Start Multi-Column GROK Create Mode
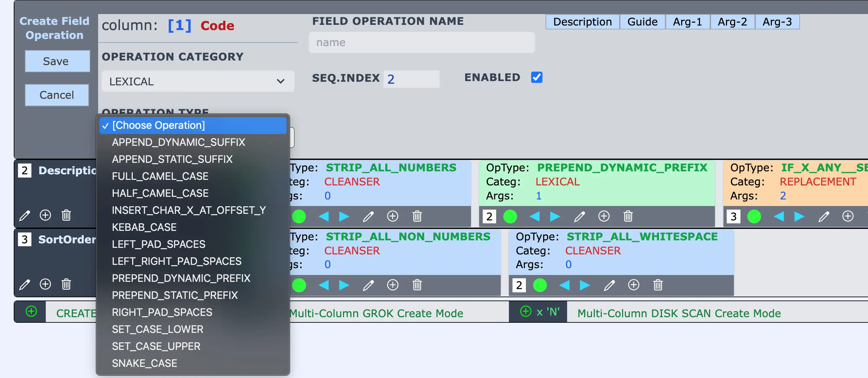 point(376,313)
